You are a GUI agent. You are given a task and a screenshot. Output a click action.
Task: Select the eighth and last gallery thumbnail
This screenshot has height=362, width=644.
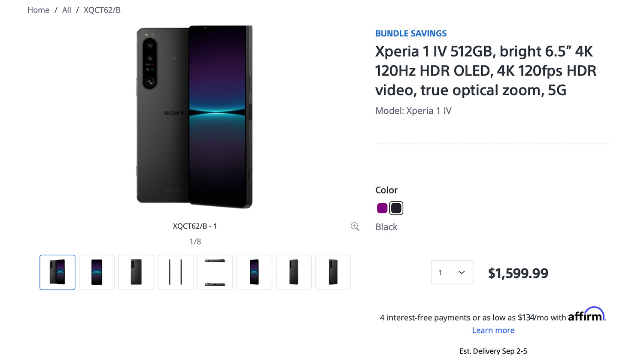click(x=333, y=272)
